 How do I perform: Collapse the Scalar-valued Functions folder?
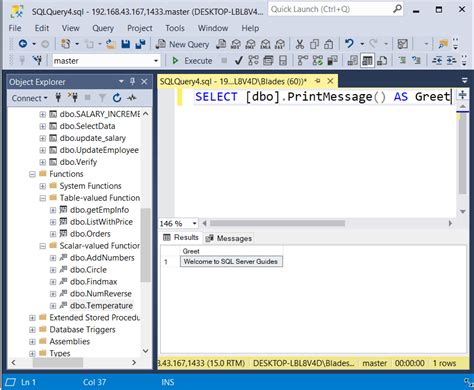tap(43, 246)
